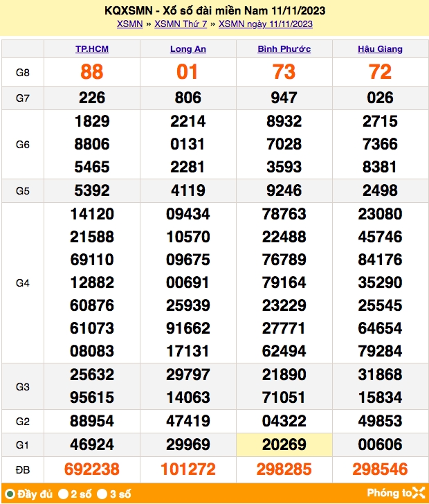The image size is (429, 504).
Task: Click G6 number 7366
Action: pyautogui.click(x=380, y=144)
